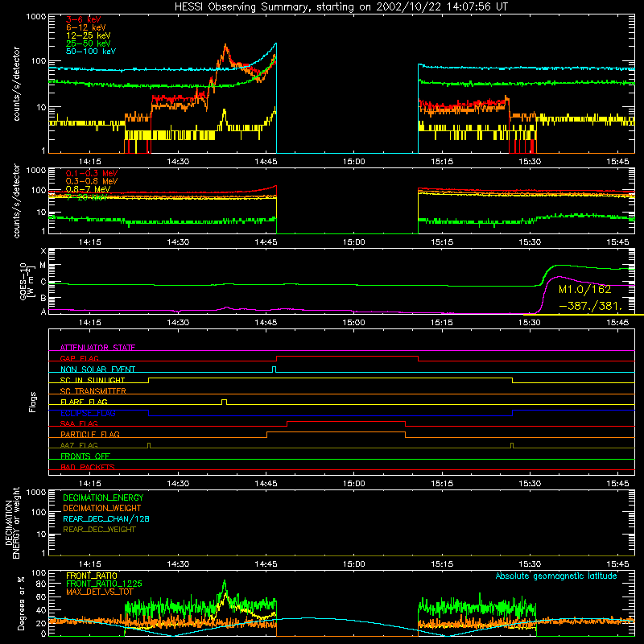Click the REAR_DEC_CHAN/128 legend label
The image size is (644, 644).
coord(106,518)
